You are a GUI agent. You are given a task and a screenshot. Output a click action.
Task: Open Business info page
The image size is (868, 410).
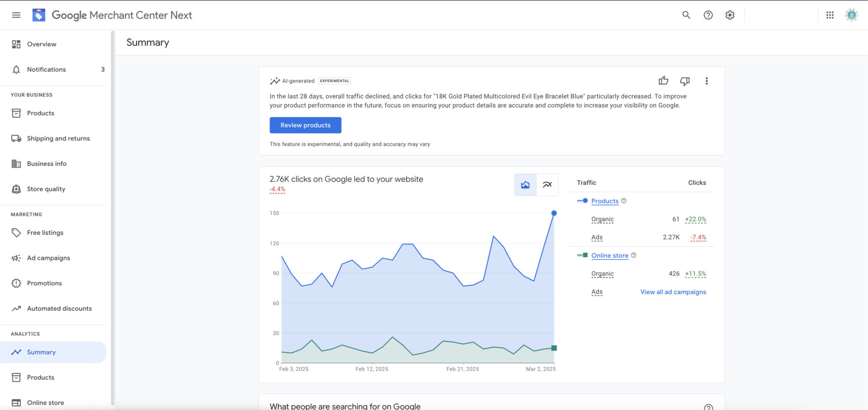(x=53, y=163)
